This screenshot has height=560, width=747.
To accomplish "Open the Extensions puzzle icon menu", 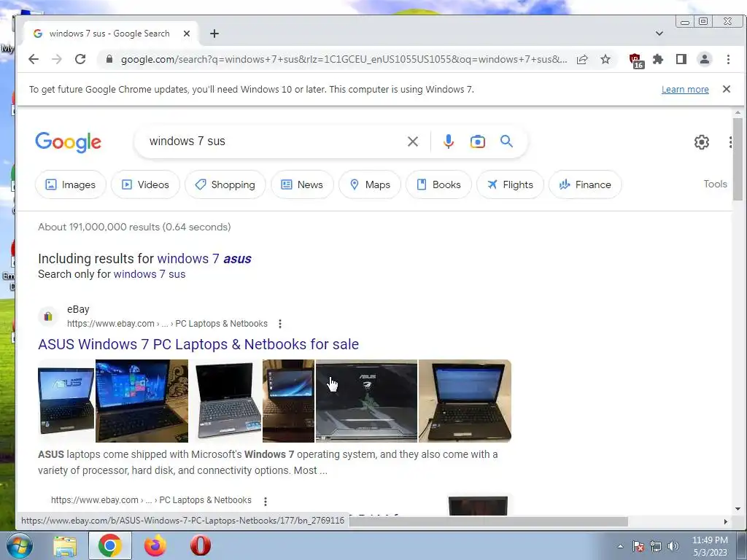I will tap(658, 59).
